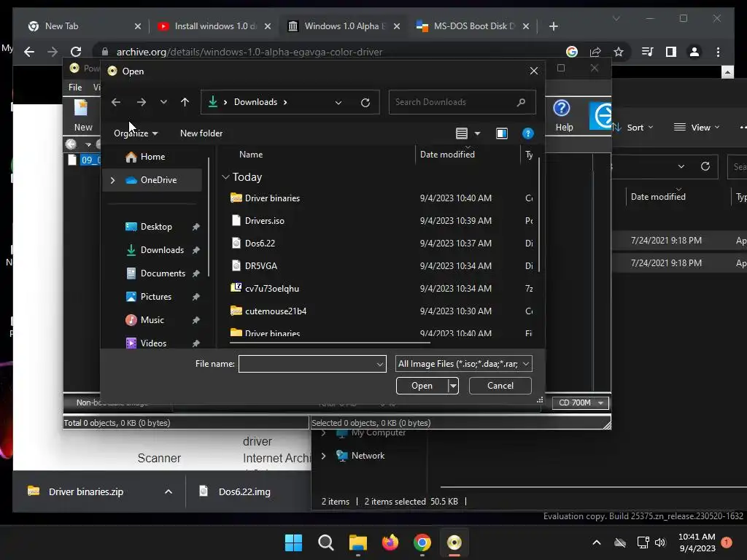Cancel the Open dialog
Image resolution: width=747 pixels, height=560 pixels.
click(x=500, y=386)
